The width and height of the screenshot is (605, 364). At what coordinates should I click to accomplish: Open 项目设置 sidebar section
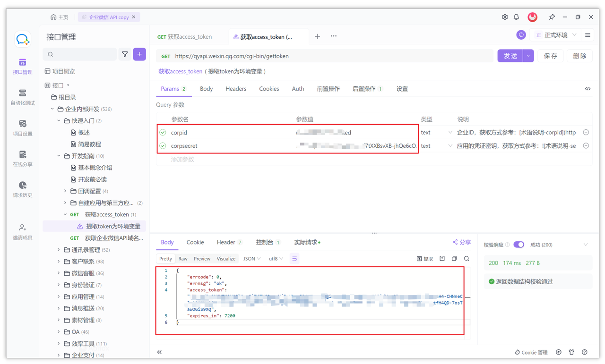pyautogui.click(x=22, y=128)
